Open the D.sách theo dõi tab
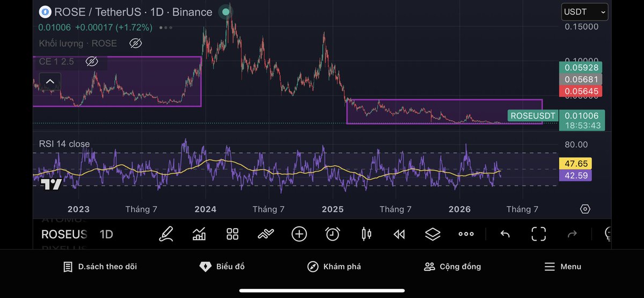 100,266
